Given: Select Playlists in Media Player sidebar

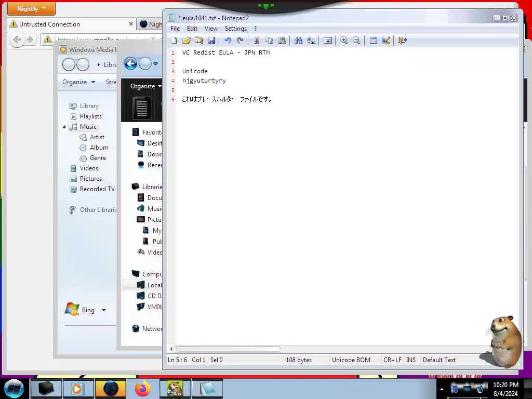Looking at the screenshot, I should point(90,116).
